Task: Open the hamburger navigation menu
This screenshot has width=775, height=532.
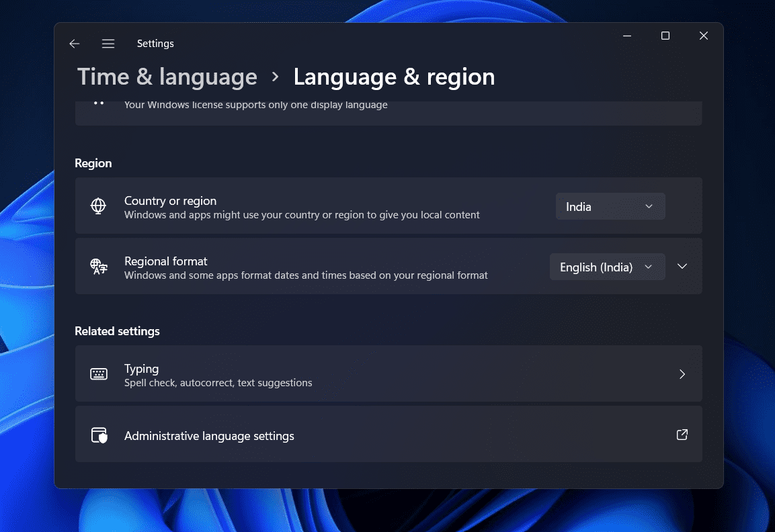Action: click(108, 44)
